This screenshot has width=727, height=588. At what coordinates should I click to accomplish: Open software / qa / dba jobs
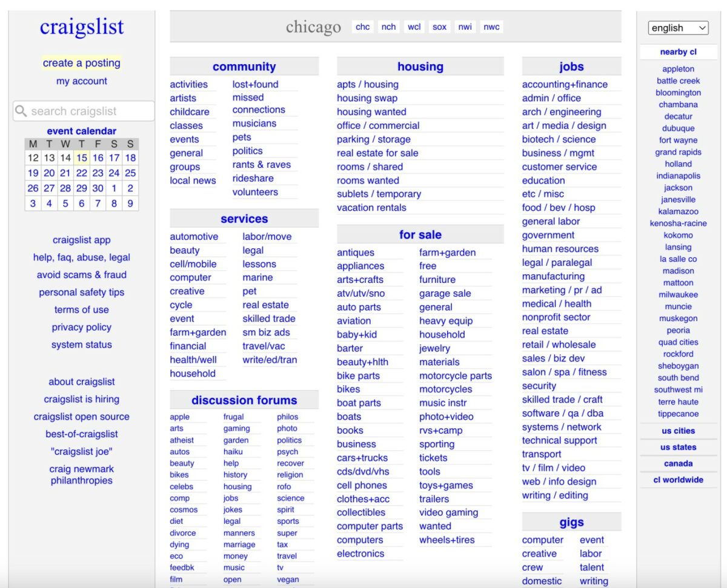[x=563, y=414]
